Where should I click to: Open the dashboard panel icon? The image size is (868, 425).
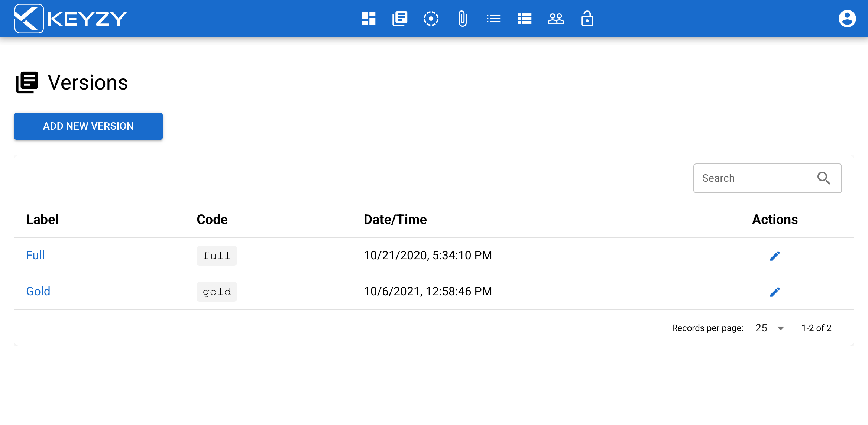point(368,18)
